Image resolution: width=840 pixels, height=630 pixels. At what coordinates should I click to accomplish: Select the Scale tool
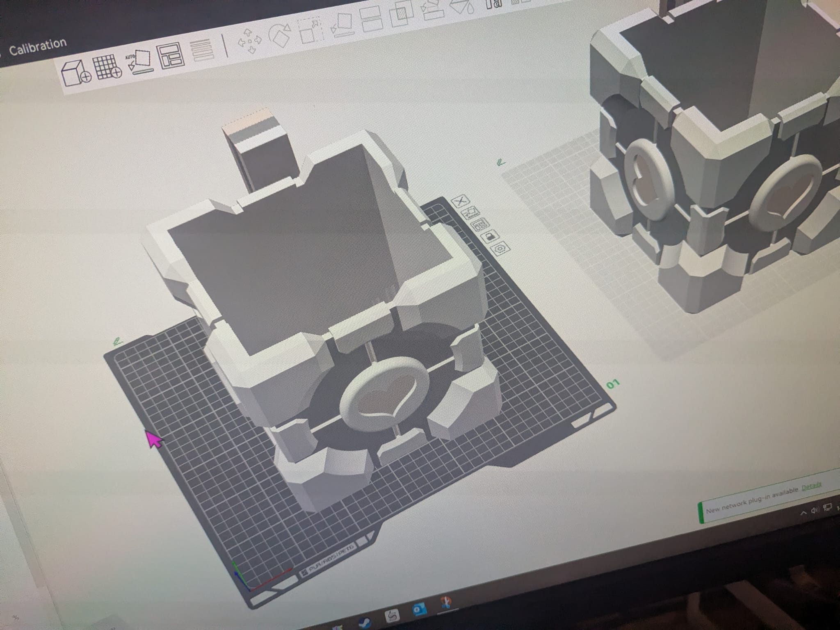tap(311, 30)
